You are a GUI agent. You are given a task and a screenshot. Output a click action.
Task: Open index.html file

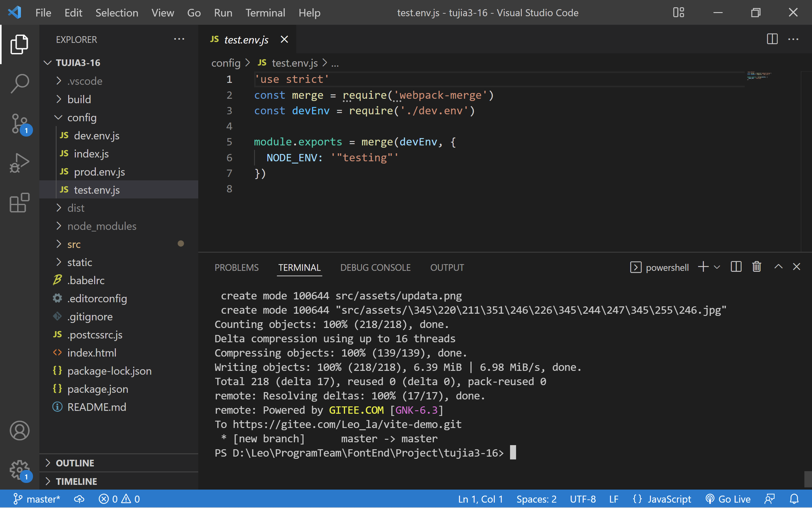pos(119,353)
